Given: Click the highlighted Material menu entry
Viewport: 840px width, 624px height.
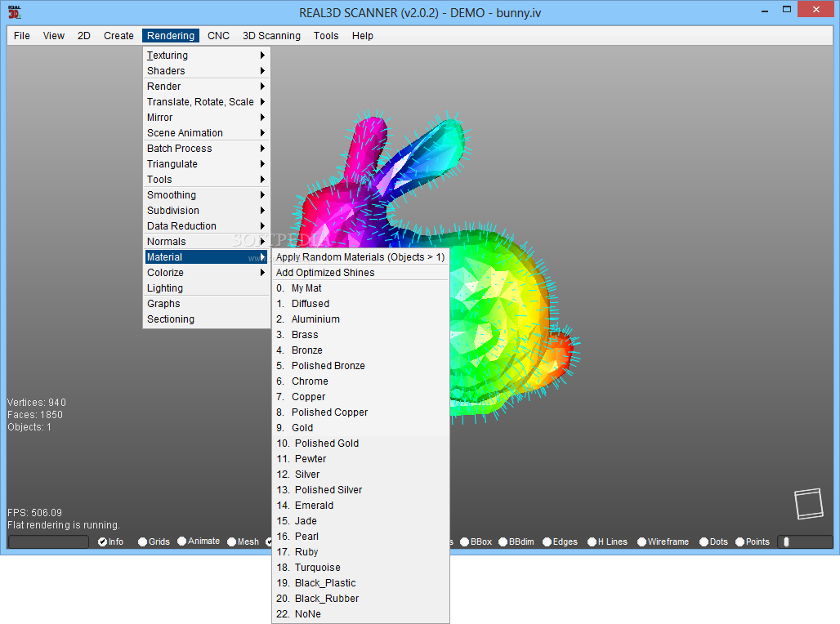Looking at the screenshot, I should [x=206, y=257].
